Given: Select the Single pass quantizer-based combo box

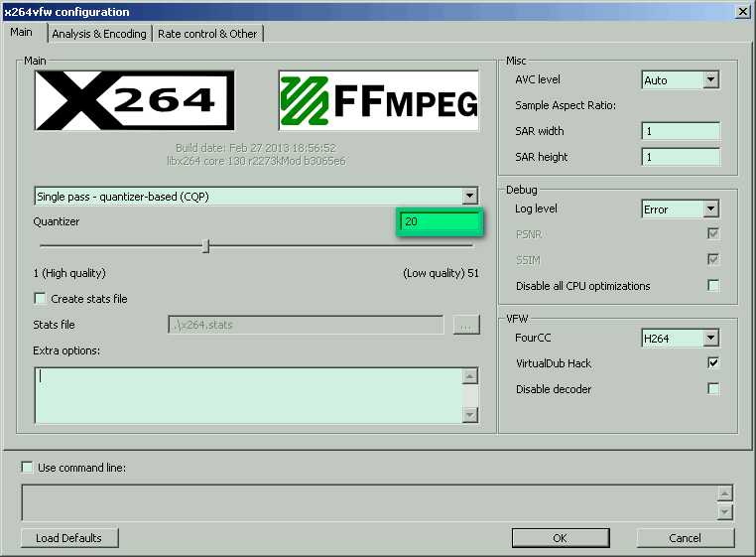Looking at the screenshot, I should [x=257, y=197].
